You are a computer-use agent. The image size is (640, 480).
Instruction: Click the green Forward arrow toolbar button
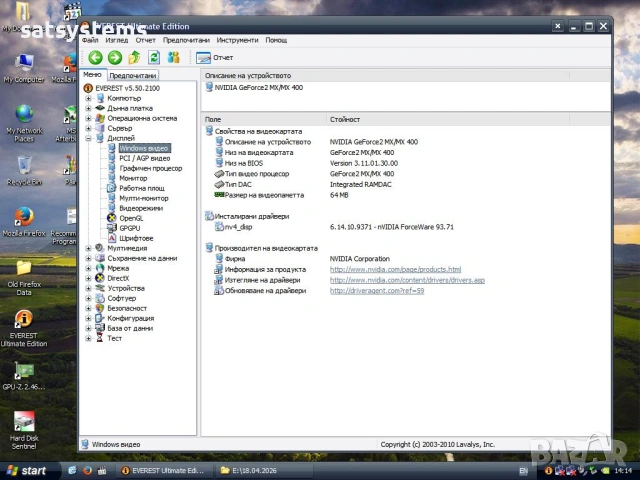[x=115, y=58]
